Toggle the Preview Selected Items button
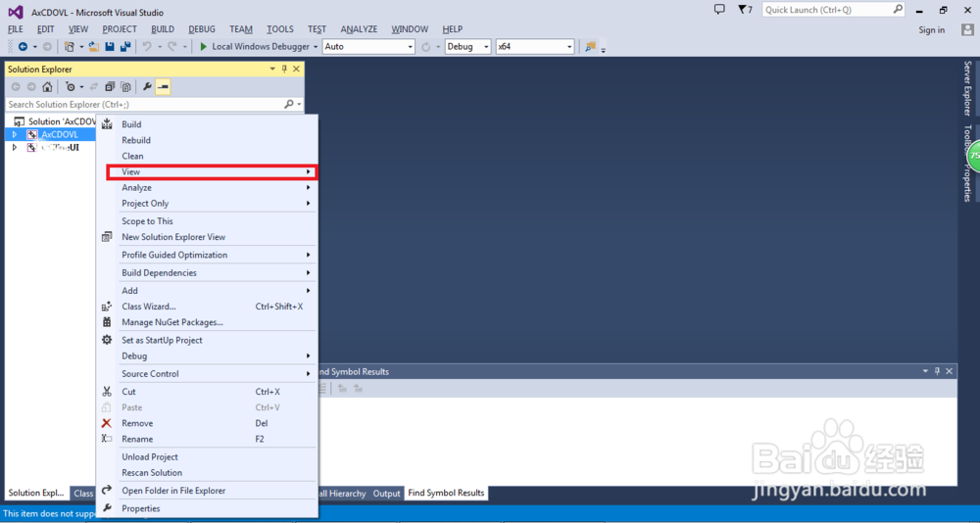 pyautogui.click(x=163, y=87)
